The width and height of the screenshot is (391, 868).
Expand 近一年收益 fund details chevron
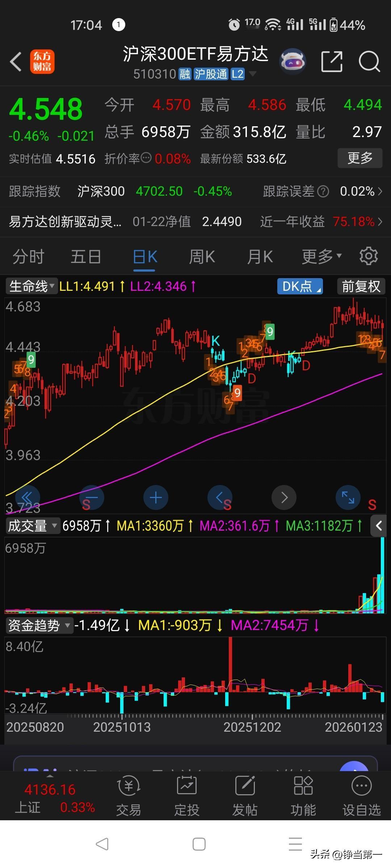380,221
